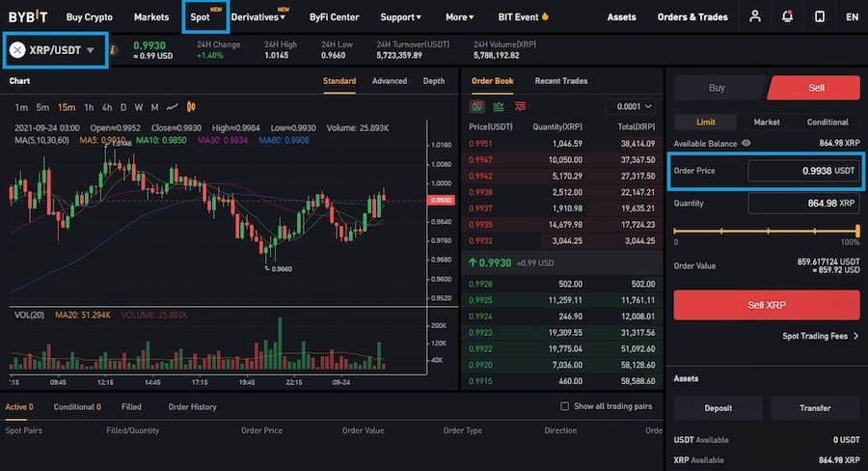Image resolution: width=868 pixels, height=471 pixels.
Task: Open the Recent Trades tab
Action: (560, 81)
